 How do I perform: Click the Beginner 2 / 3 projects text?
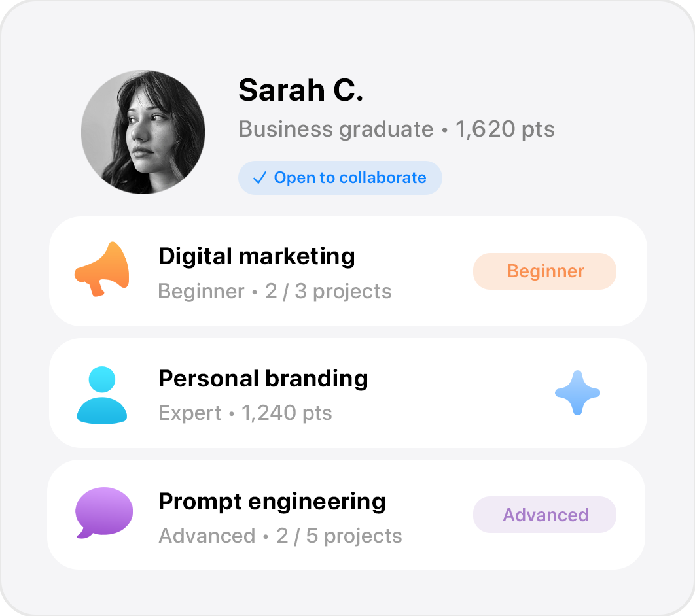tap(275, 292)
